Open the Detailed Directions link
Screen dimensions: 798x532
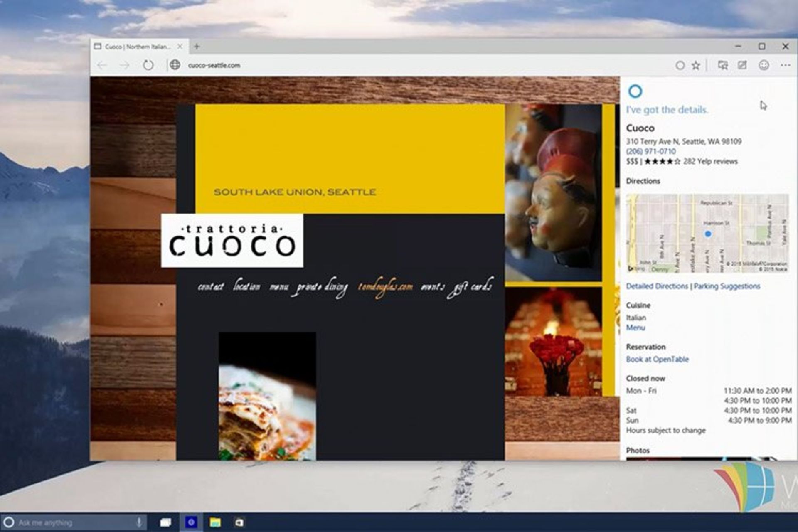(657, 286)
